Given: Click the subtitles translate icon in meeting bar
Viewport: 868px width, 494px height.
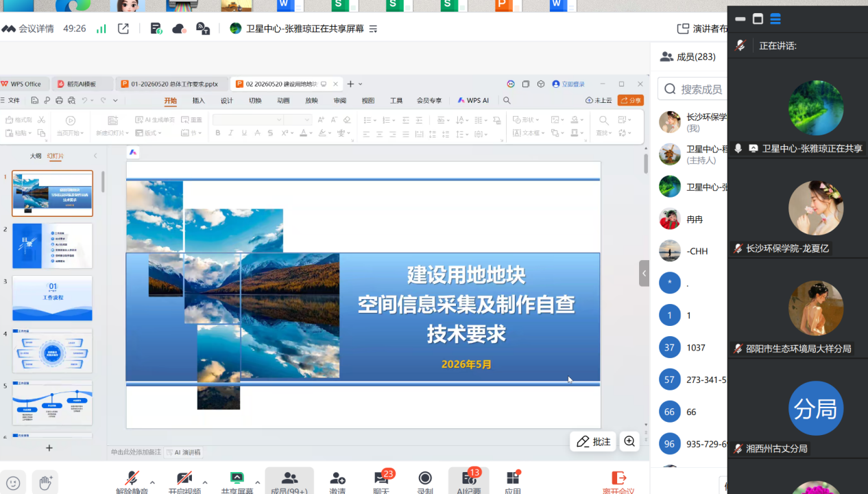Looking at the screenshot, I should tap(202, 29).
